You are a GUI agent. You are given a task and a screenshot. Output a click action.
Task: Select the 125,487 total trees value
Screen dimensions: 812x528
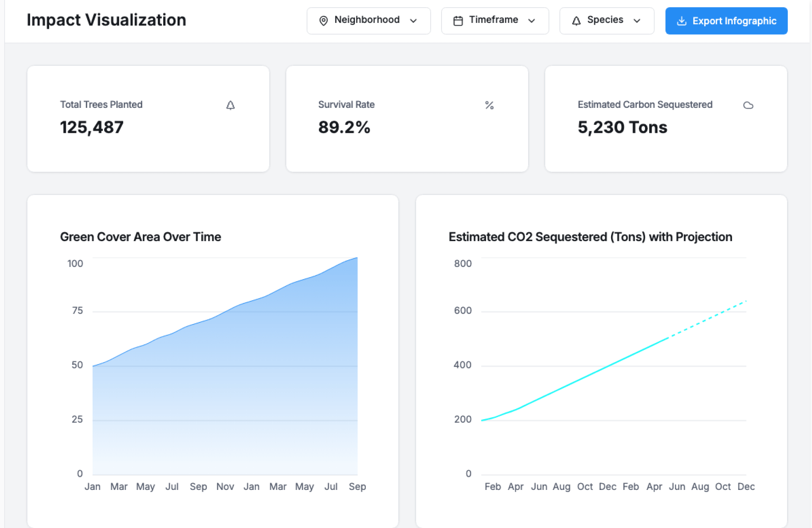(92, 127)
